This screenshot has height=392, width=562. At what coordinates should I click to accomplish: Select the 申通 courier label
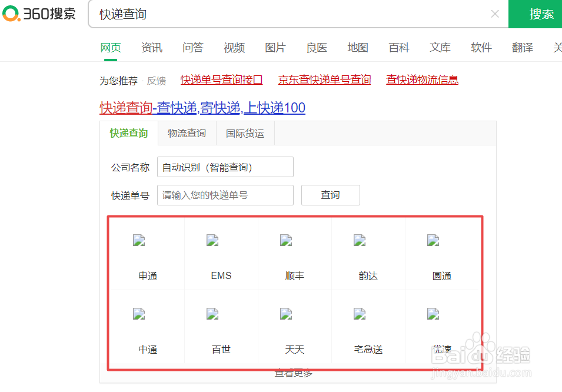point(148,276)
